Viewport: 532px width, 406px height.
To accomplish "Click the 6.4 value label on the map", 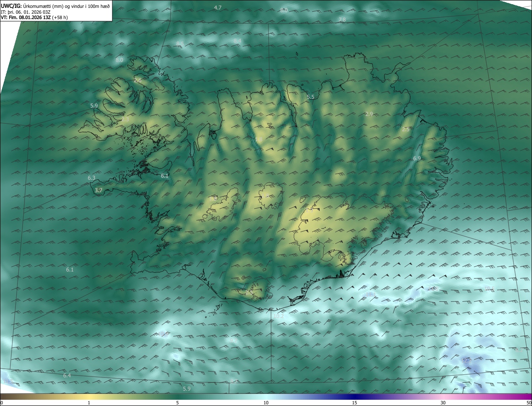I will pos(67,376).
